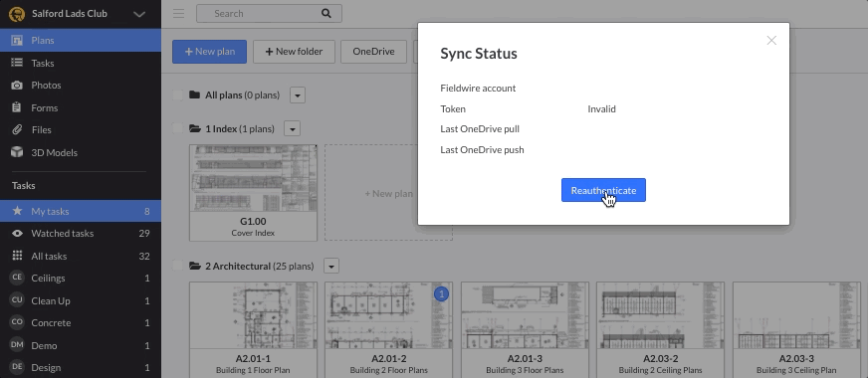Click the Watched tasks eye icon
The width and height of the screenshot is (868, 378).
(x=17, y=234)
